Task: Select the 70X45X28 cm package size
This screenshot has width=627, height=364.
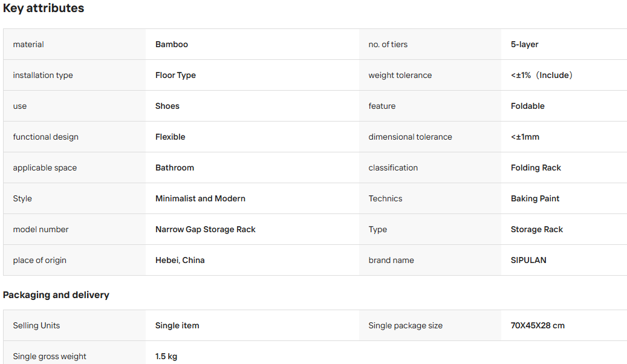Action: click(538, 325)
